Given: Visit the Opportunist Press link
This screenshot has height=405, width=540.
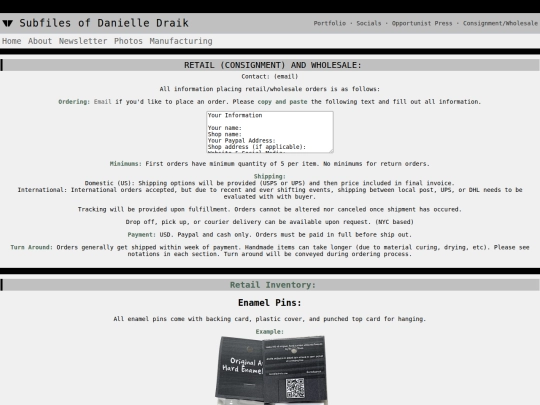Looking at the screenshot, I should [x=422, y=23].
